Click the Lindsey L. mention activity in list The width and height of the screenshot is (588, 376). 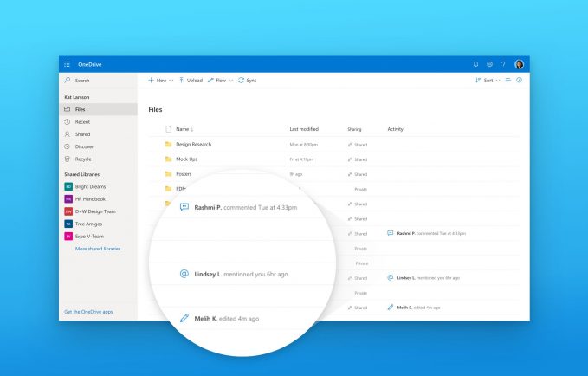423,278
